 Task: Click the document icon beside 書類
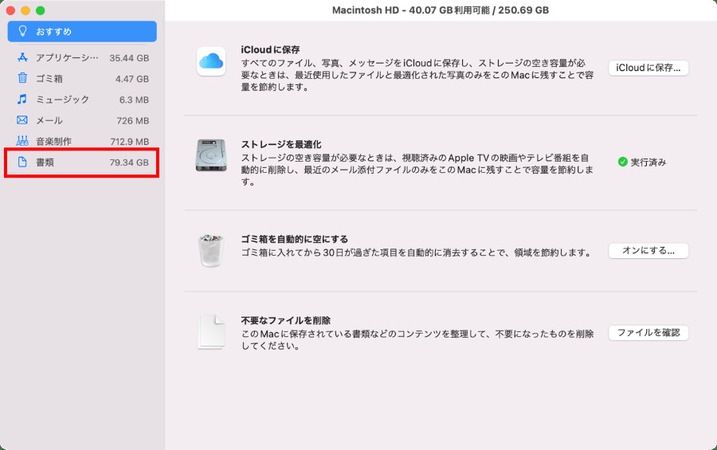coord(22,162)
